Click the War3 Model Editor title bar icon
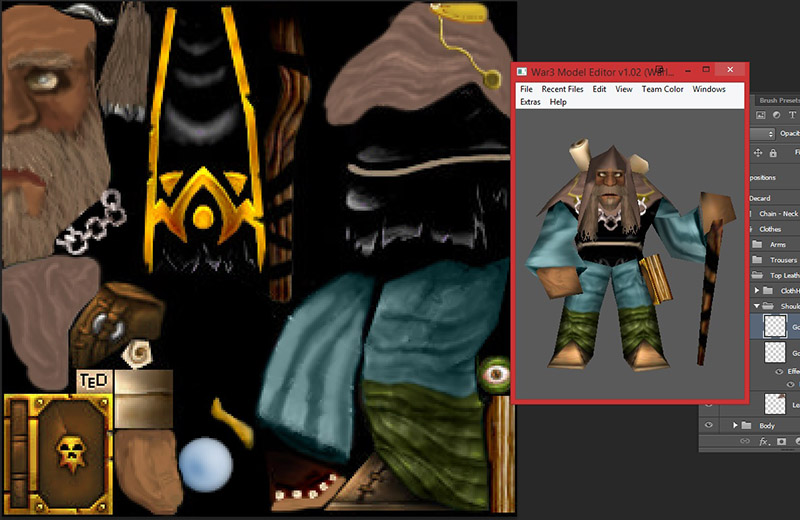Viewport: 800px width, 520px height. click(521, 71)
